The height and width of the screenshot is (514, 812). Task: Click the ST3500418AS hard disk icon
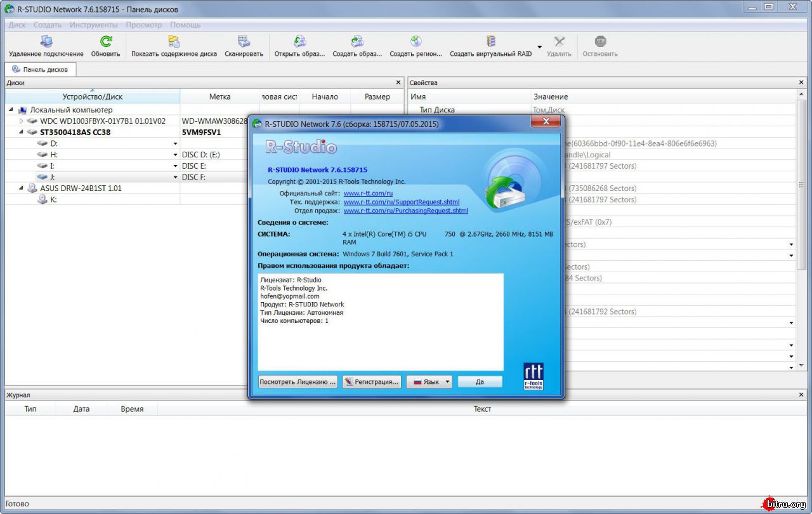point(32,133)
